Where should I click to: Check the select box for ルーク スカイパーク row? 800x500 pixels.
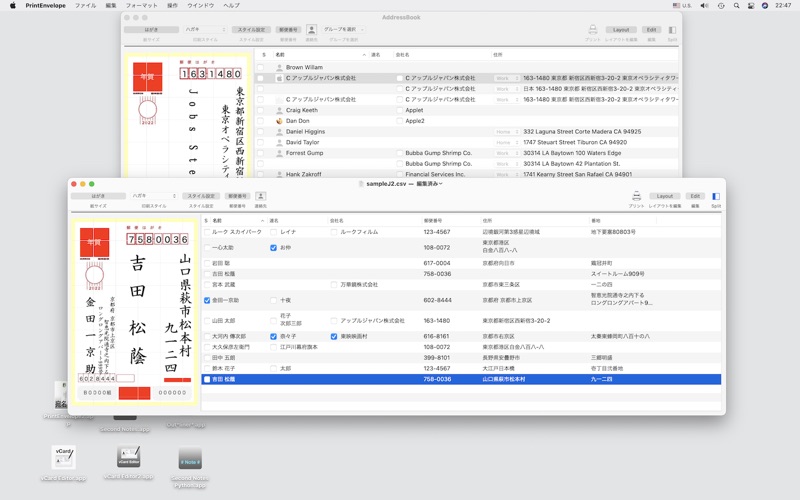(207, 232)
